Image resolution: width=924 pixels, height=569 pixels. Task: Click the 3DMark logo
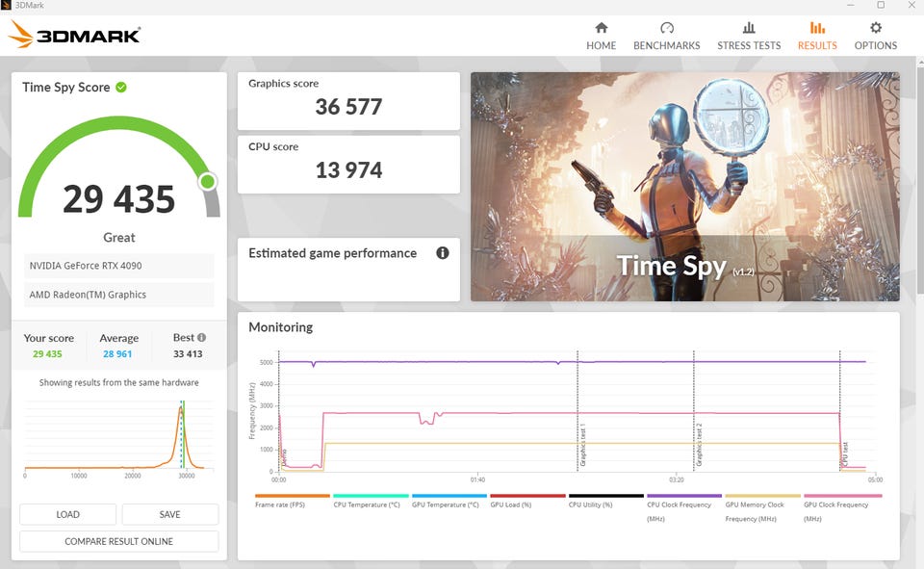75,35
